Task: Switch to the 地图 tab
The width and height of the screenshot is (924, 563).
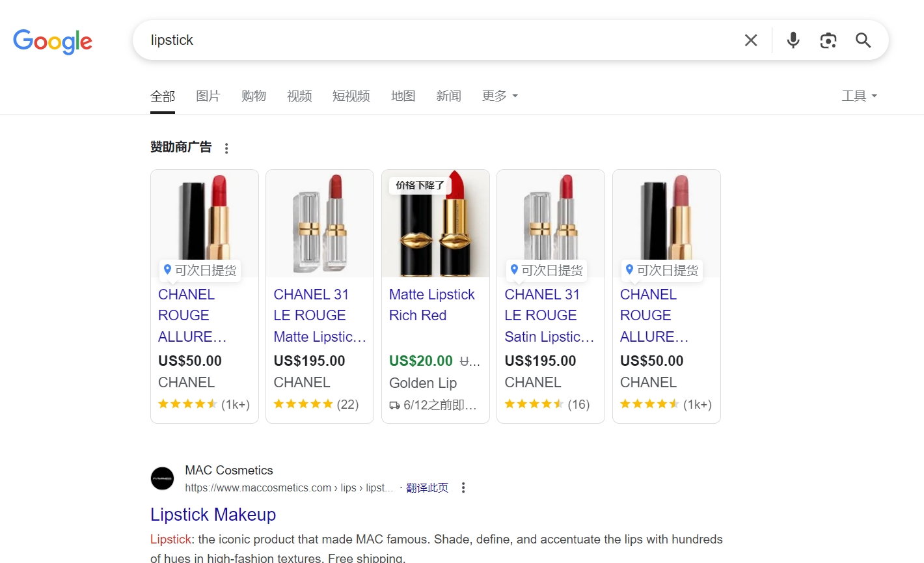Action: click(x=403, y=96)
